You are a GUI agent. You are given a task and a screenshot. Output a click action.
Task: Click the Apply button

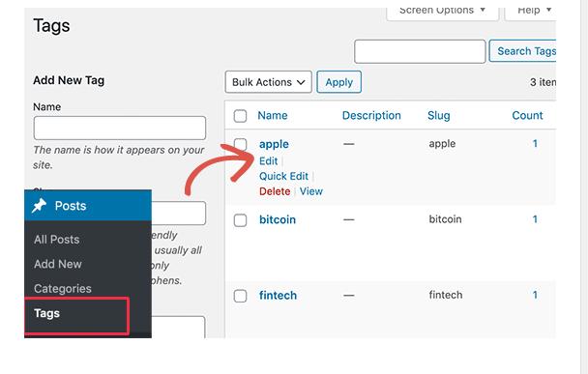[x=339, y=82]
